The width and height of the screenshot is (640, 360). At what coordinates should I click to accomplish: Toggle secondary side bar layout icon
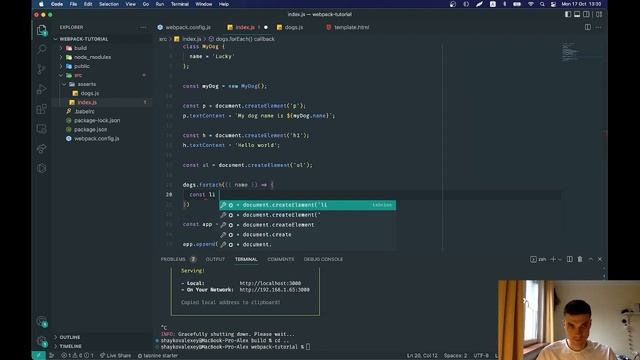tap(587, 14)
